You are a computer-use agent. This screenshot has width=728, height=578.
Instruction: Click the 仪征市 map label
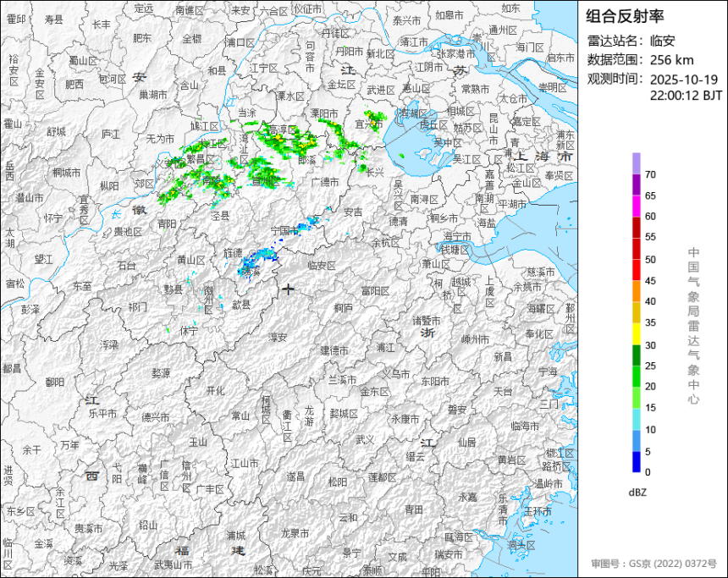coord(307,9)
